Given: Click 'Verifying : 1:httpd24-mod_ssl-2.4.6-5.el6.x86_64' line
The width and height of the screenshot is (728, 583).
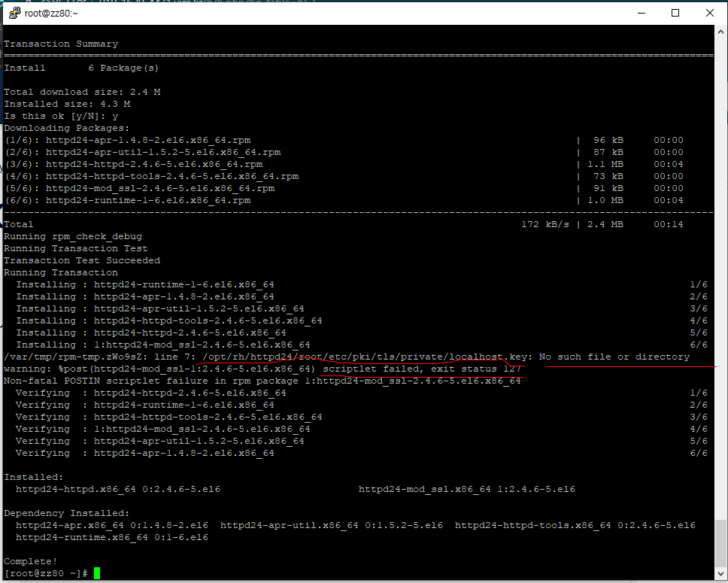Looking at the screenshot, I should [x=362, y=430].
